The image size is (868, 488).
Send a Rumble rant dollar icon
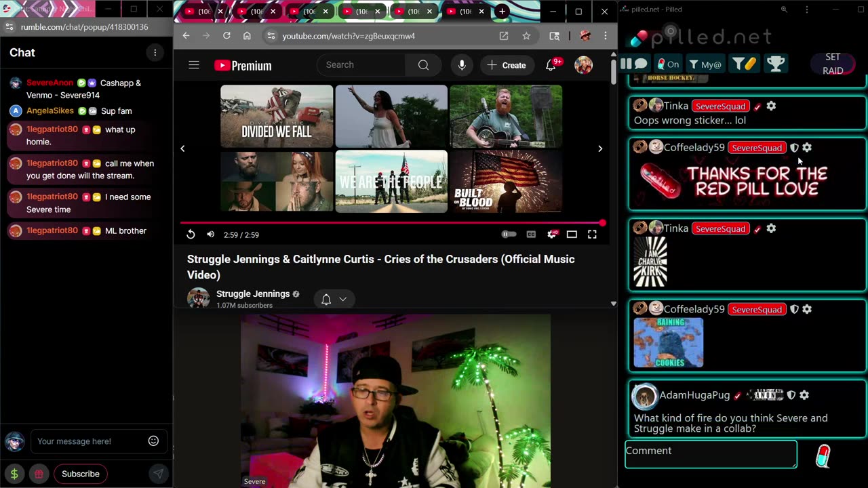pyautogui.click(x=14, y=474)
